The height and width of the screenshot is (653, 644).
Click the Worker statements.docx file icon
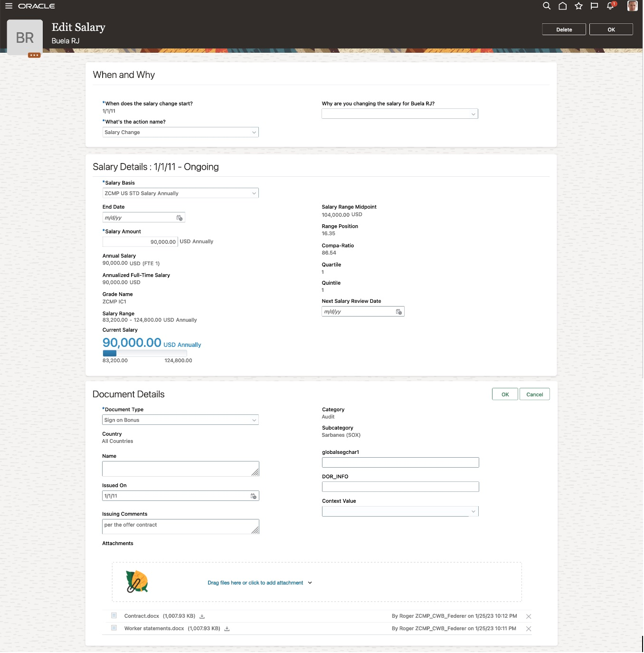click(x=114, y=628)
